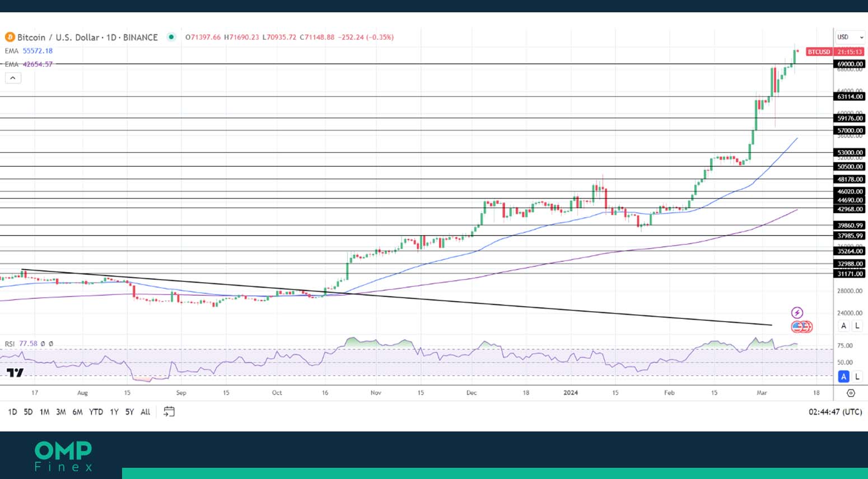Click the 57000.00 horizontal line price label
Screen dimensions: 868x479
point(850,130)
